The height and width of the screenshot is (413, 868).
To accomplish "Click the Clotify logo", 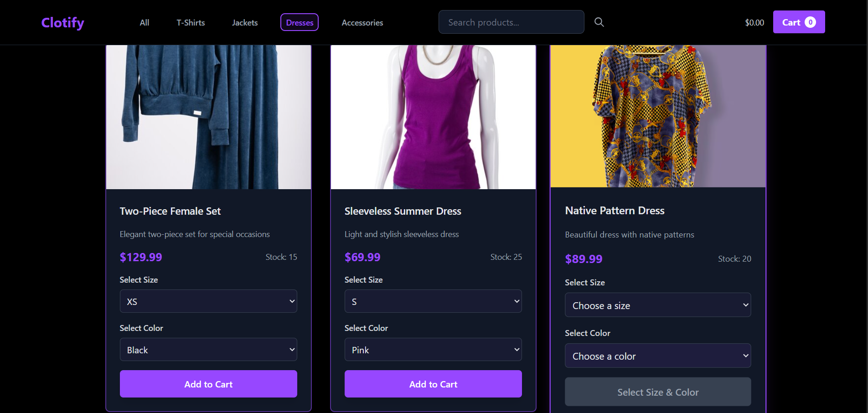I will click(63, 22).
